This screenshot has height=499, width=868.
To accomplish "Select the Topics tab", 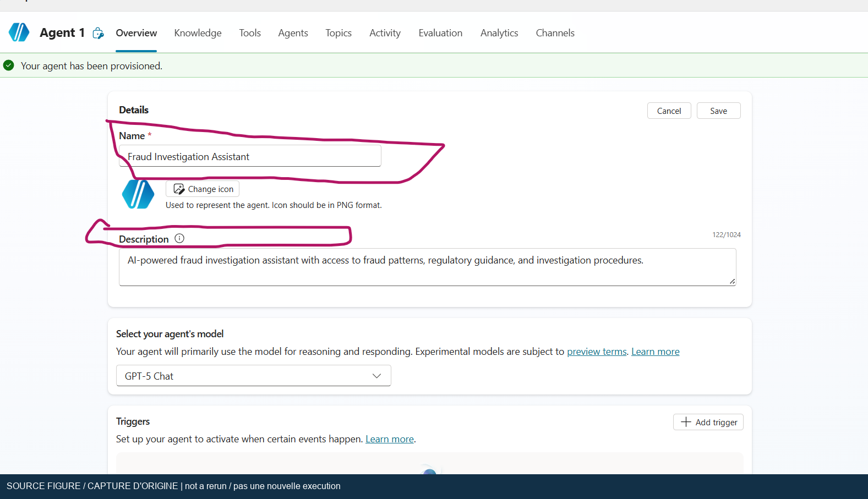I will 339,33.
